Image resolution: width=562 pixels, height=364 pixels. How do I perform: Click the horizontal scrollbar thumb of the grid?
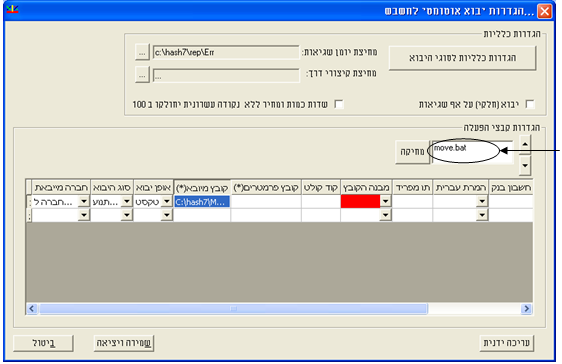[x=233, y=308]
